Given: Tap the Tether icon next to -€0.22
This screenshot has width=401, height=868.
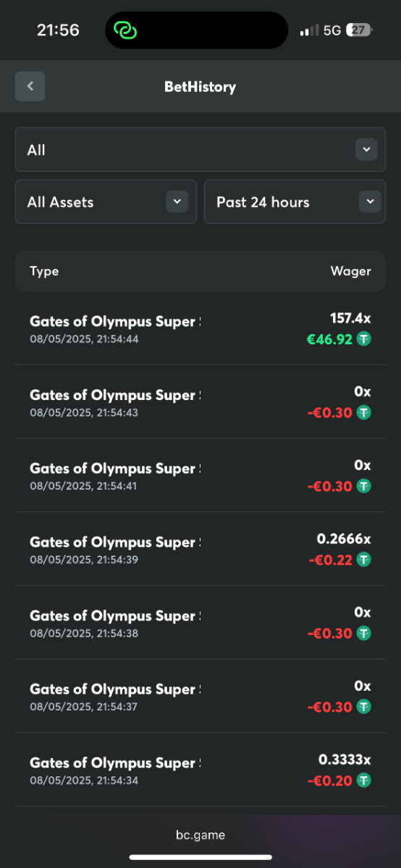Looking at the screenshot, I should tap(363, 559).
